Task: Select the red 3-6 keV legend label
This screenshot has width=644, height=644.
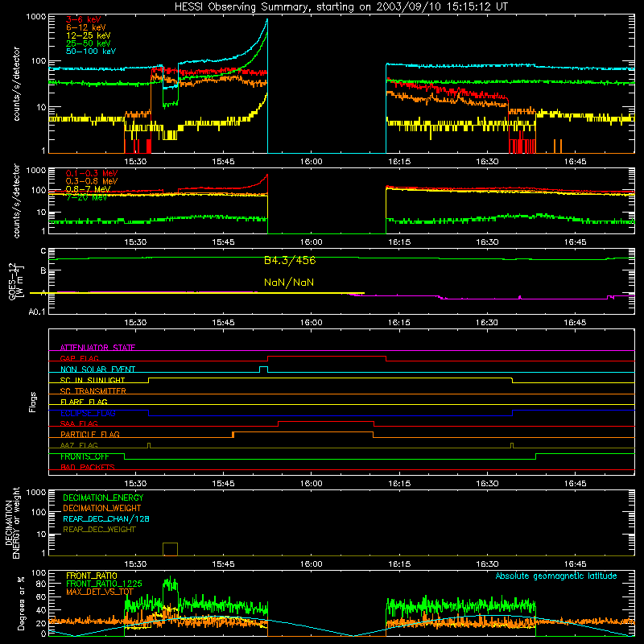Action: point(84,19)
